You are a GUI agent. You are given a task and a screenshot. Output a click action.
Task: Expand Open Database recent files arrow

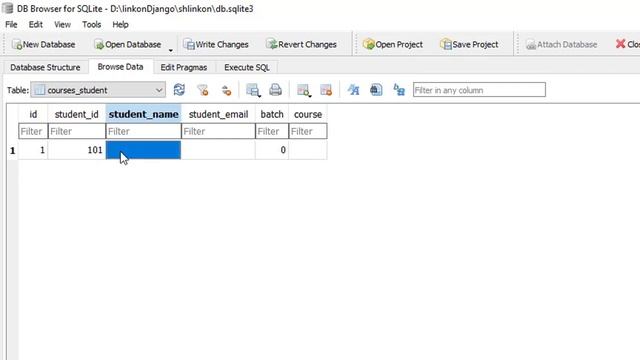pyautogui.click(x=171, y=50)
